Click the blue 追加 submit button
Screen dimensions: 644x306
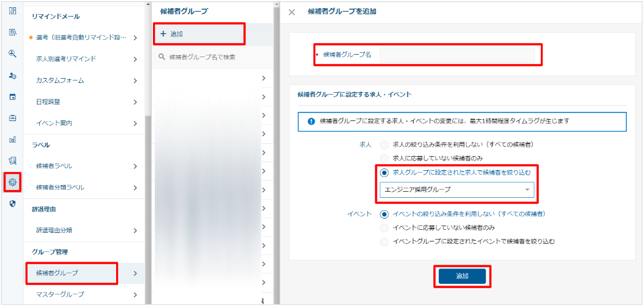tap(462, 277)
